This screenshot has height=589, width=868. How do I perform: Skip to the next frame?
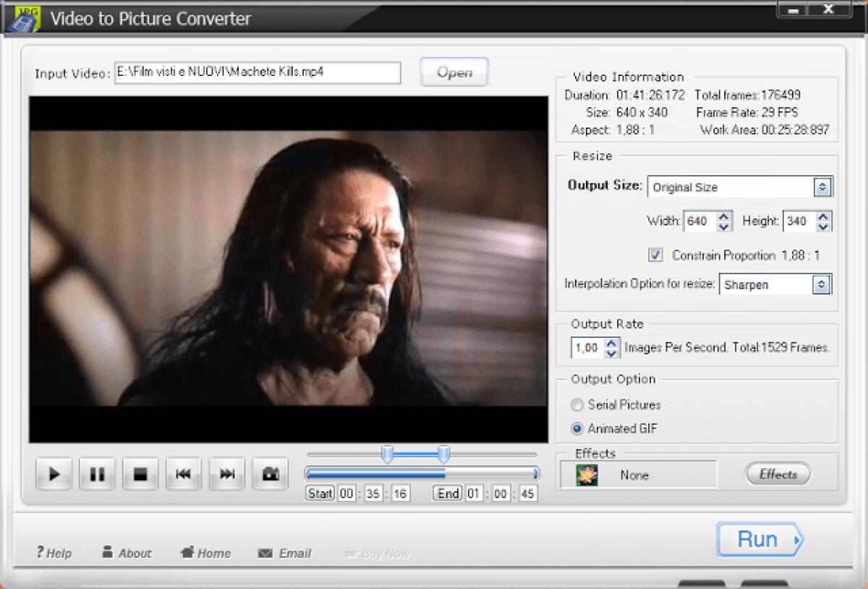226,474
